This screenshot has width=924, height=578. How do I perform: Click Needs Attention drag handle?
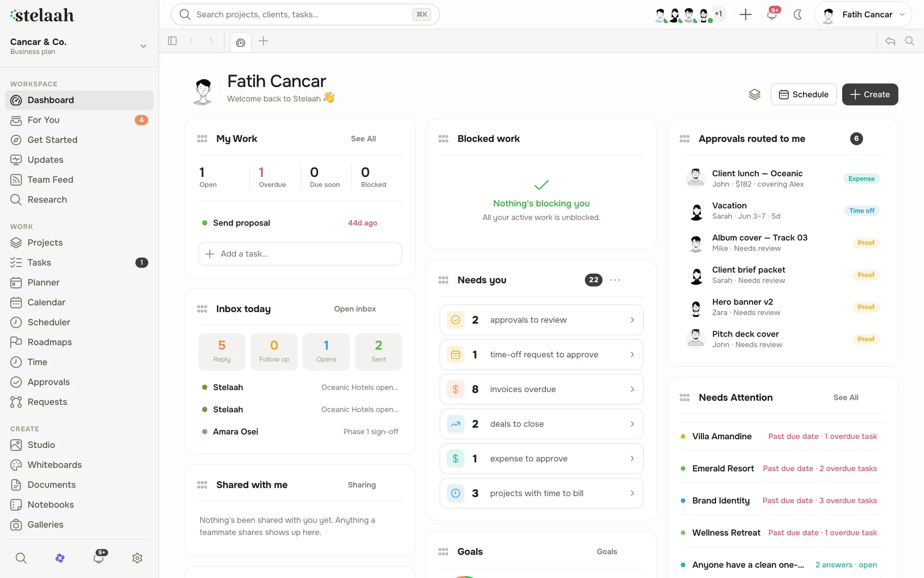click(x=685, y=398)
